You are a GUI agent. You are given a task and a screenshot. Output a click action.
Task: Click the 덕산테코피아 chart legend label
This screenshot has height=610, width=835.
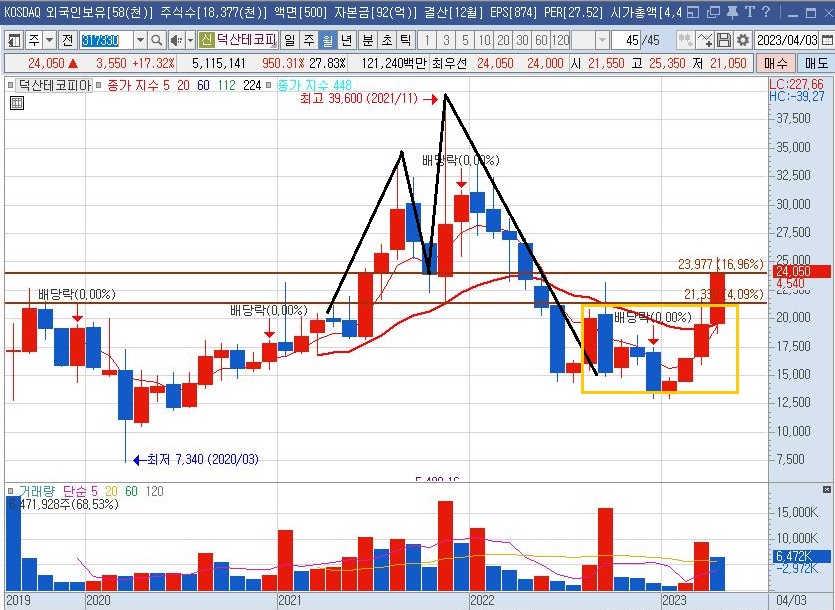pos(54,85)
